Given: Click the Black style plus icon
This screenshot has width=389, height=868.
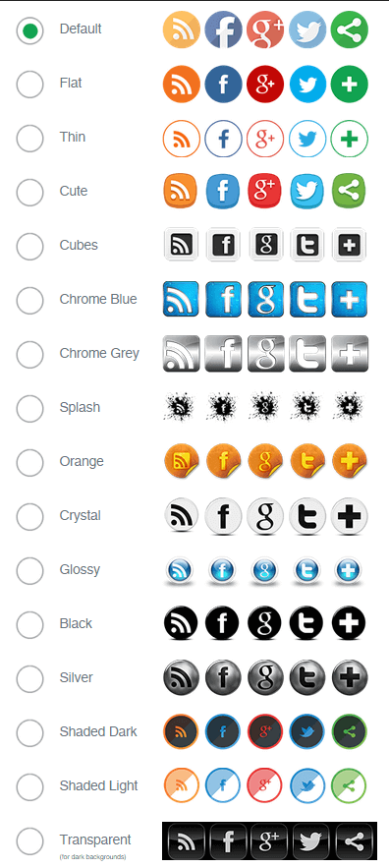Looking at the screenshot, I should click(x=349, y=623).
